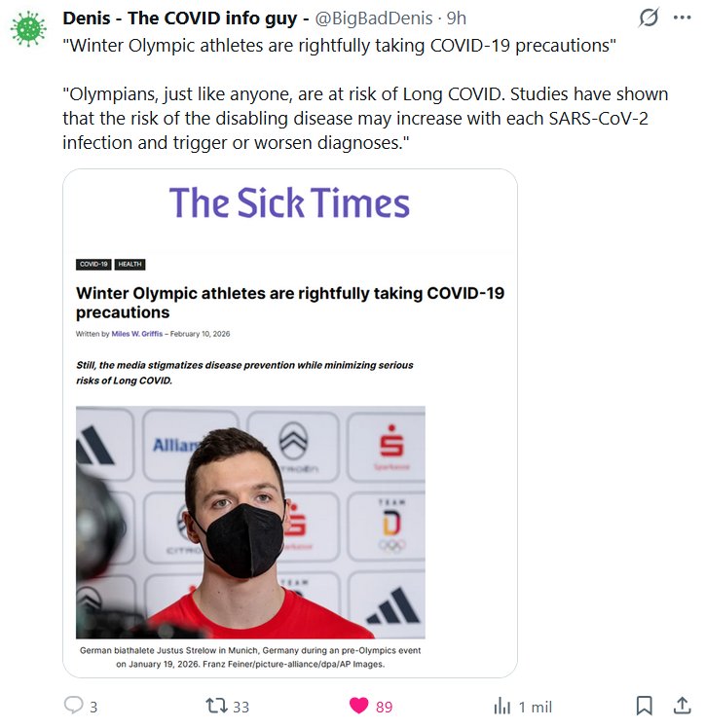Click the share upload arrow icon

pos(682,706)
